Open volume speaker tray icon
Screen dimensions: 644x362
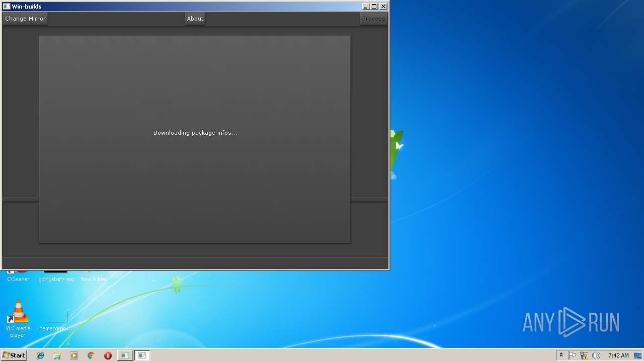pos(596,355)
